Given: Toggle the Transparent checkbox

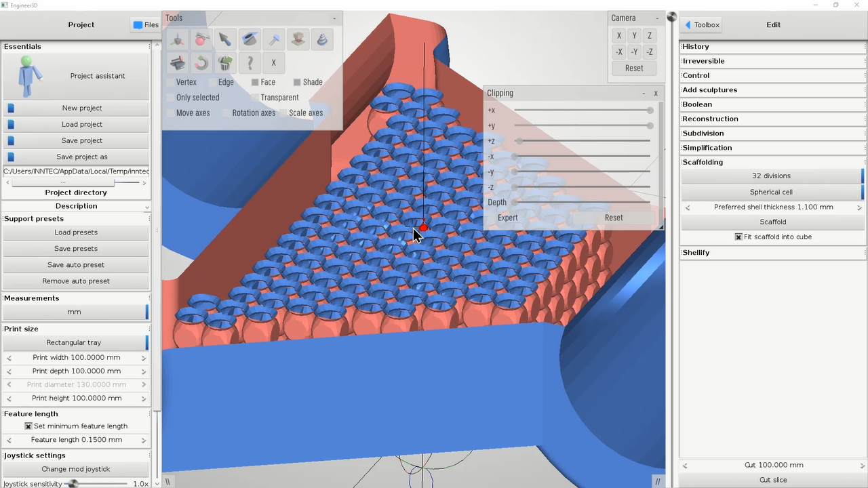Looking at the screenshot, I should click(x=255, y=98).
